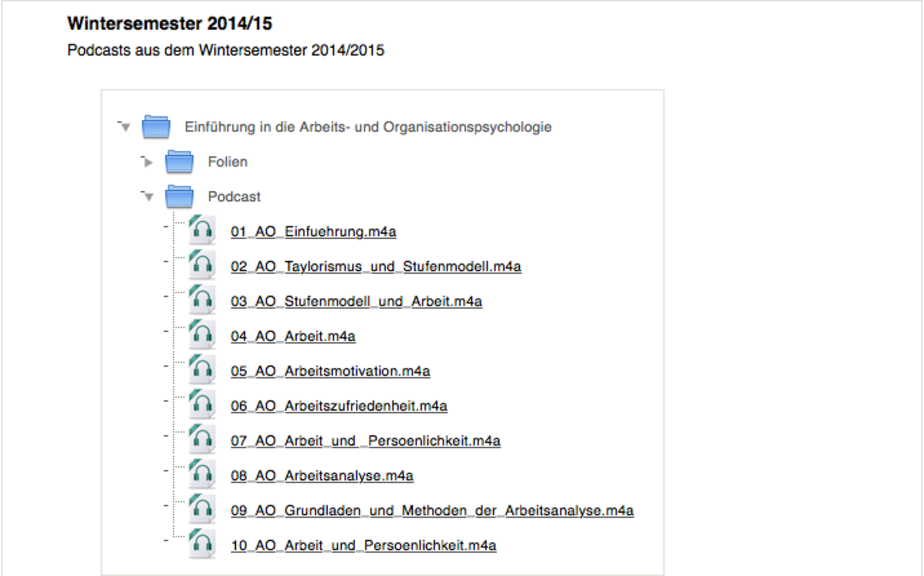
Task: Open 10_AO_Arbeit_und_Persoenlichkeit.m4a link
Action: (x=363, y=545)
